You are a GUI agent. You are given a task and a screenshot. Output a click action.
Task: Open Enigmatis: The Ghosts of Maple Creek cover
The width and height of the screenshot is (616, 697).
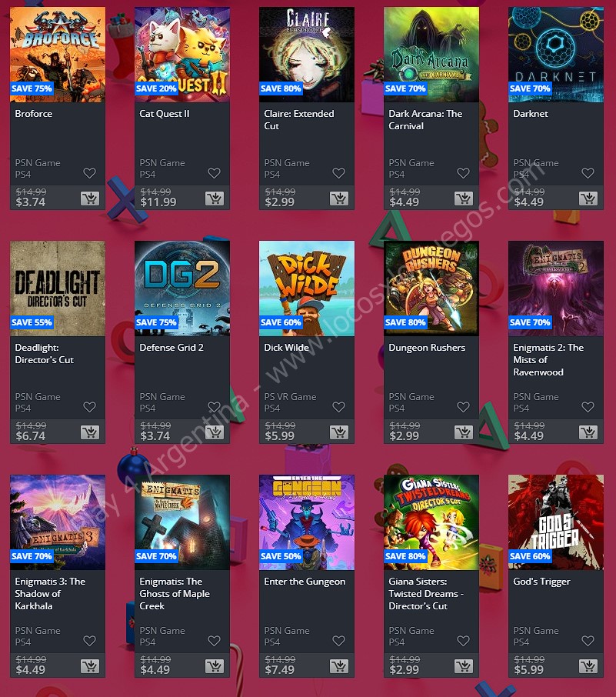(x=182, y=522)
